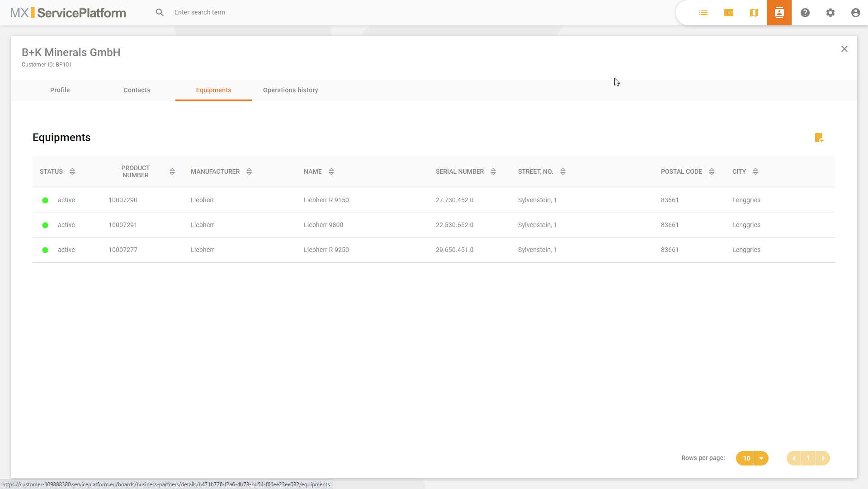Select page 1 in pagination

[808, 458]
